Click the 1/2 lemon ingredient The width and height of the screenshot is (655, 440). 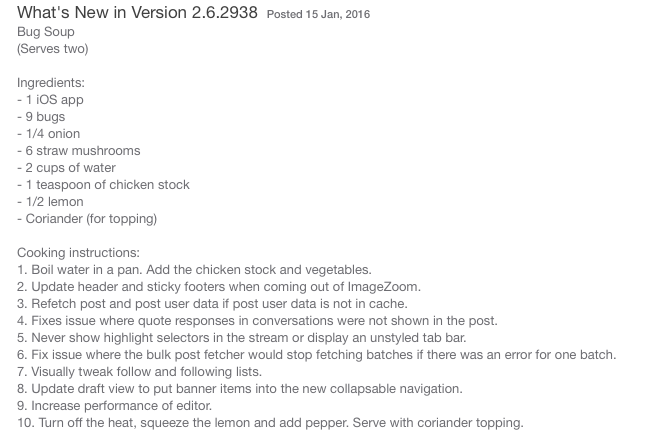coord(51,202)
